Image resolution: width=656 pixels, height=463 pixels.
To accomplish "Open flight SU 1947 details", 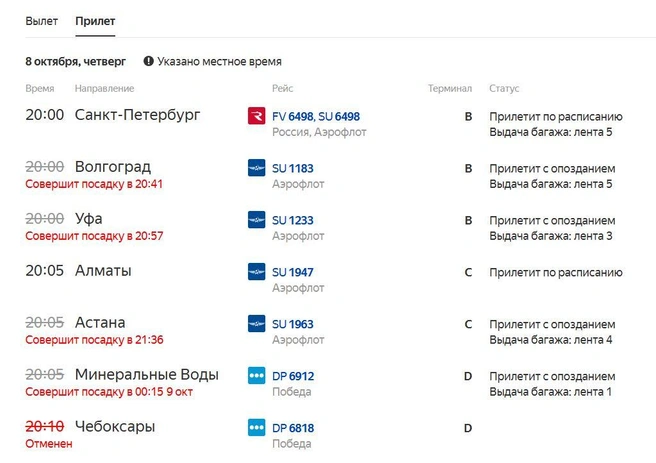I will click(292, 272).
